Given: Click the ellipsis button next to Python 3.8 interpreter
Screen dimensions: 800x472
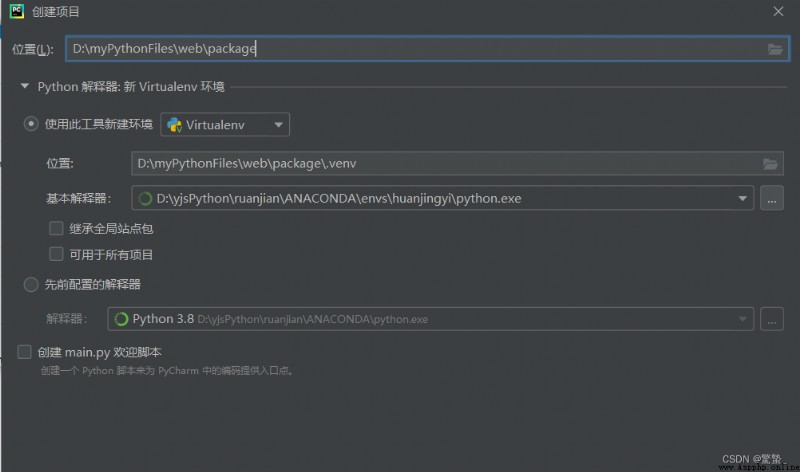Looking at the screenshot, I should pos(771,319).
